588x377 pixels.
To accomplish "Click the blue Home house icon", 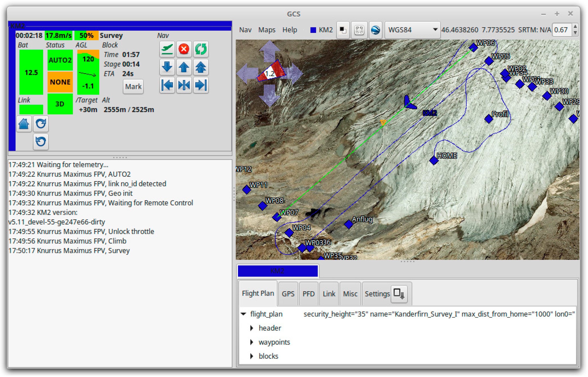I will [24, 124].
